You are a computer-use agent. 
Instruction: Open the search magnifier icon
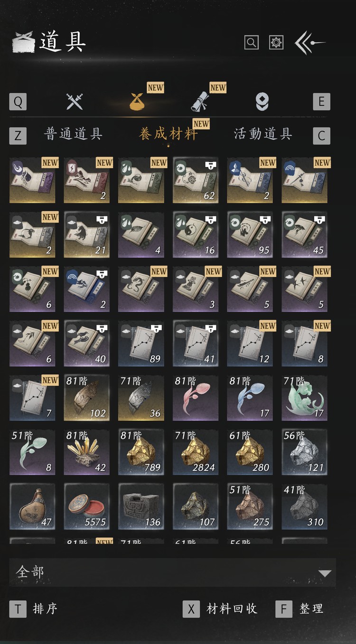pyautogui.click(x=252, y=43)
